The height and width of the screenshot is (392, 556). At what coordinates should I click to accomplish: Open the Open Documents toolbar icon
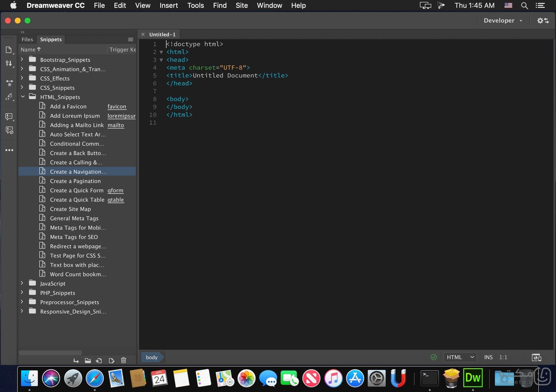(9, 50)
